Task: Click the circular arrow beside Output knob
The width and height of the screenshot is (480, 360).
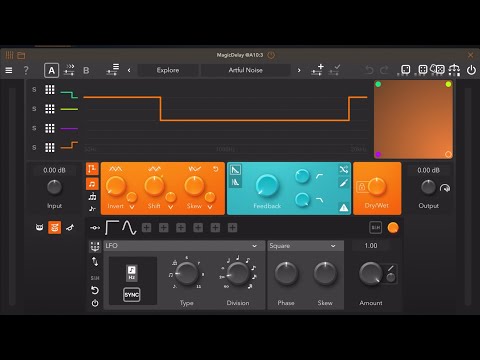Action: tap(445, 188)
